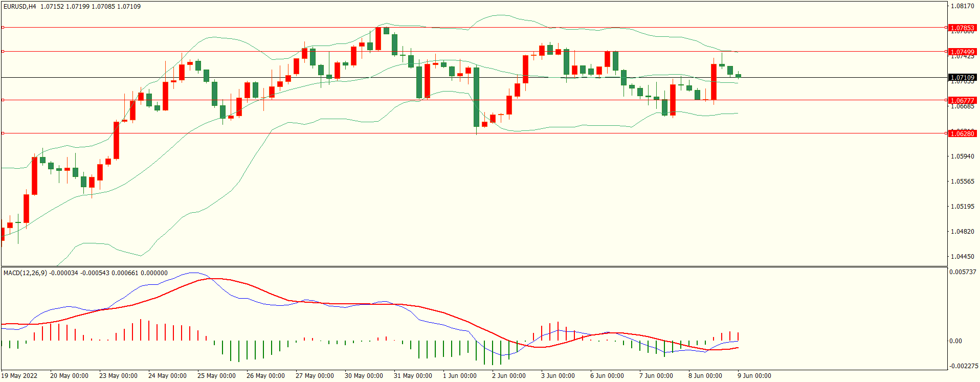Select the 3 Jun 00:00 date label
The width and height of the screenshot is (980, 382).
pos(558,376)
